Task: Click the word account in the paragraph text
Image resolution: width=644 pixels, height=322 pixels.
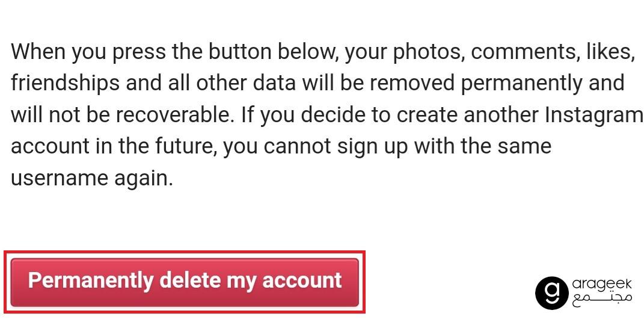Action: pyautogui.click(x=50, y=147)
